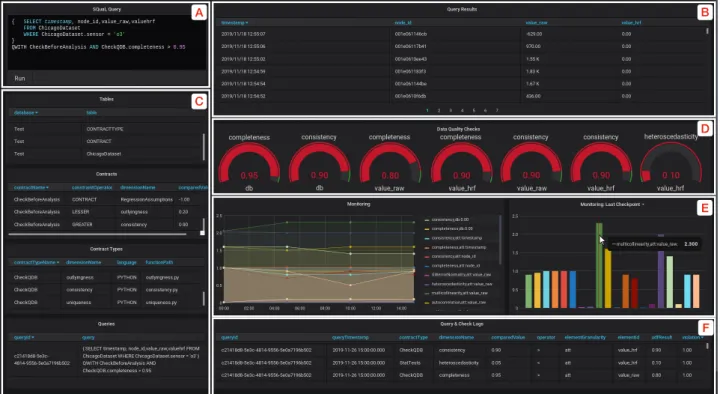Click the tallest green bar in Last Checkpoint chart

tap(599, 265)
